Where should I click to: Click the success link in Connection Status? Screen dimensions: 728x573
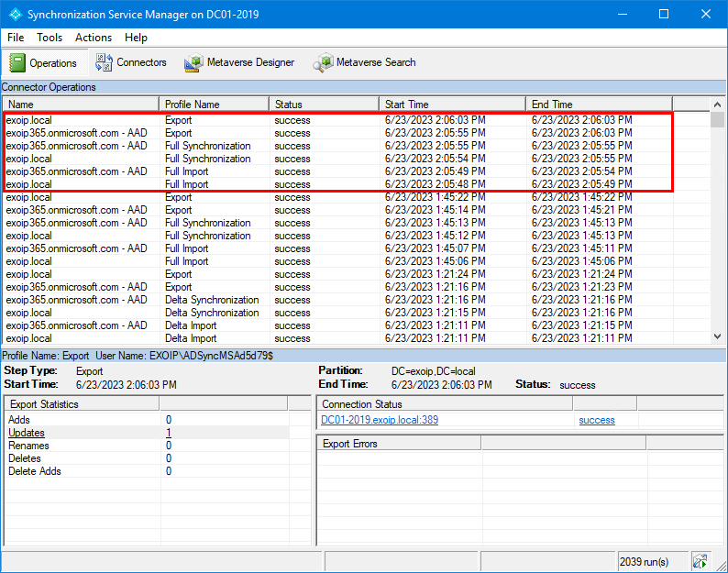click(596, 420)
